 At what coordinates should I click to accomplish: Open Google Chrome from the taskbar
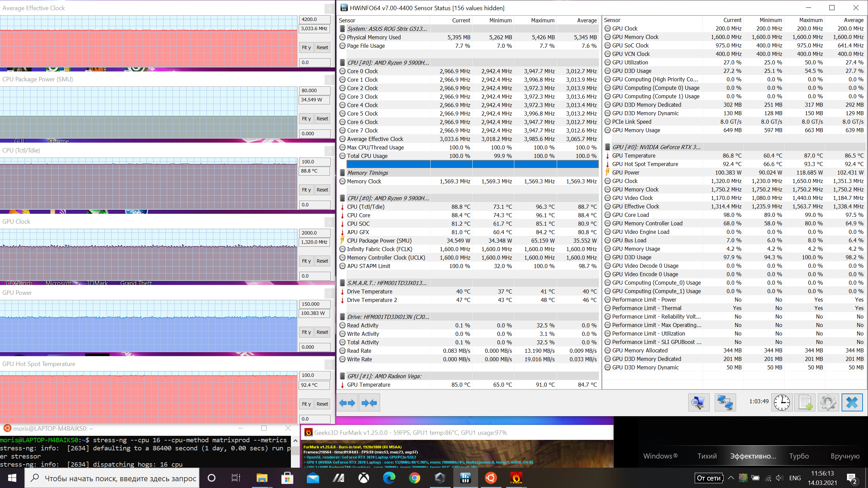point(414,478)
